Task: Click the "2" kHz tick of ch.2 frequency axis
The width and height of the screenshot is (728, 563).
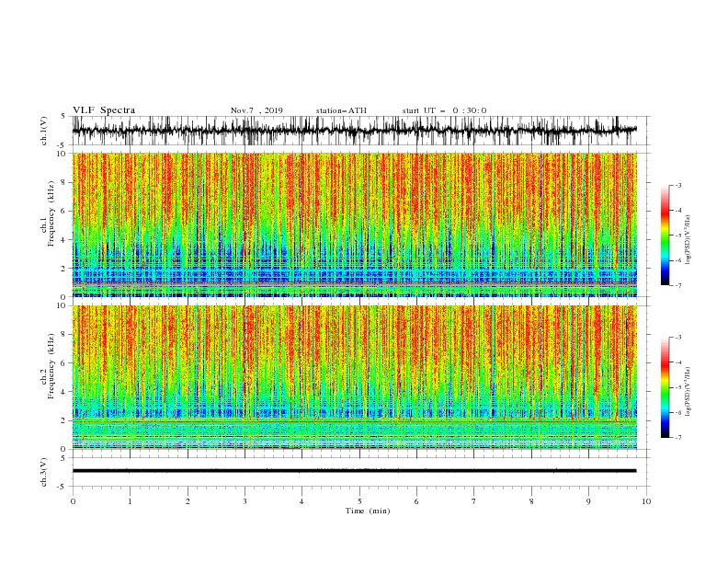Action: click(x=63, y=420)
